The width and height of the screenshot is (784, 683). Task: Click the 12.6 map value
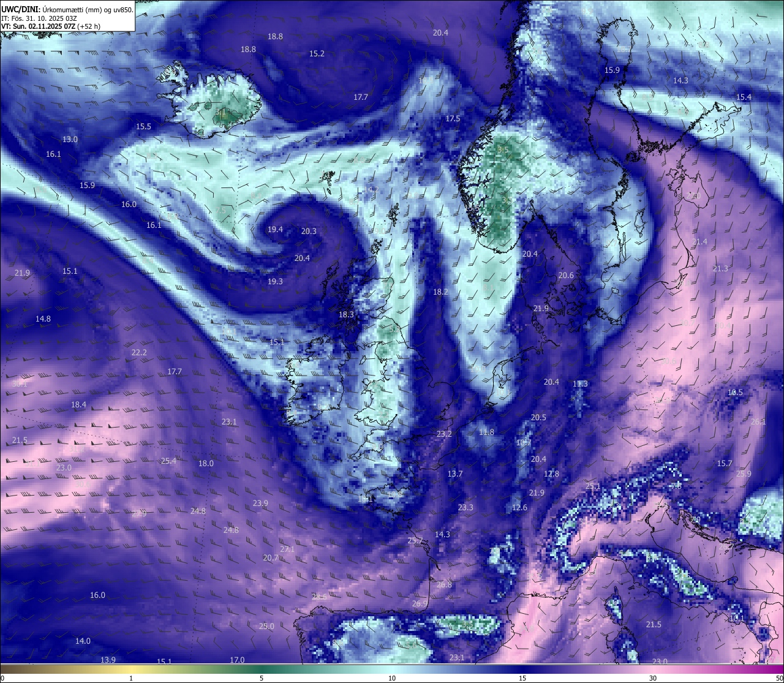(519, 508)
